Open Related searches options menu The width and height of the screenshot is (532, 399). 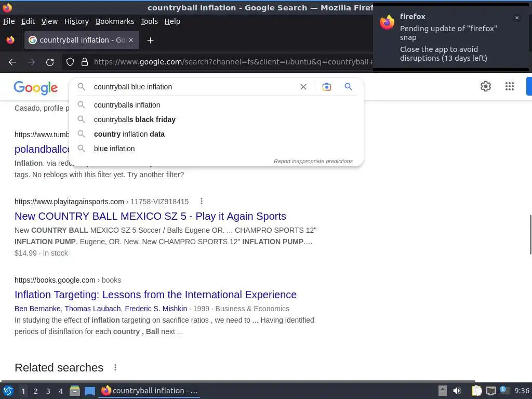point(115,367)
